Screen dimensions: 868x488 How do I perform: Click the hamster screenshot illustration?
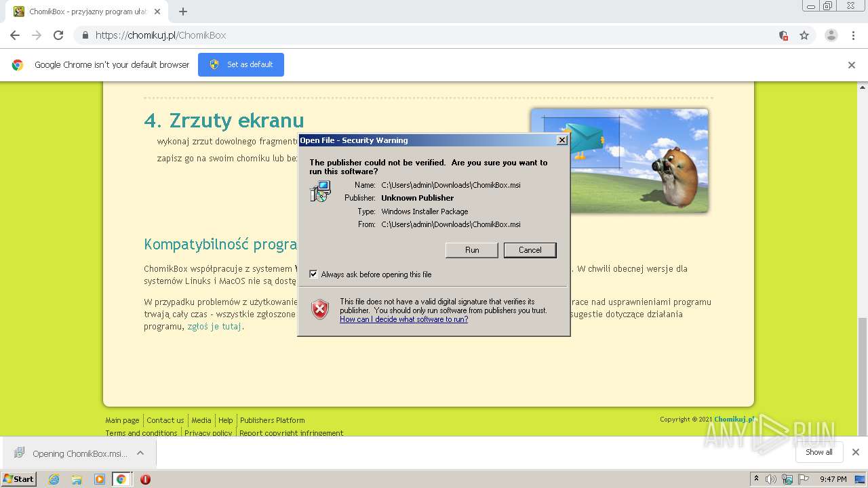(619, 161)
